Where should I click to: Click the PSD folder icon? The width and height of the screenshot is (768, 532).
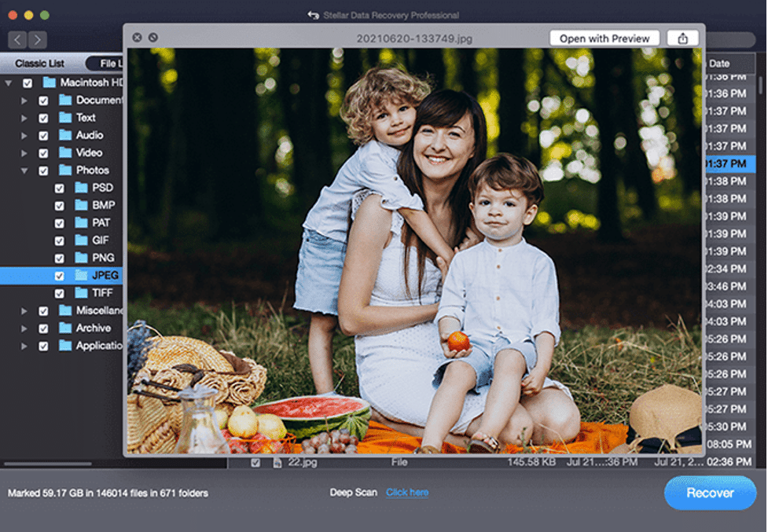coord(82,188)
